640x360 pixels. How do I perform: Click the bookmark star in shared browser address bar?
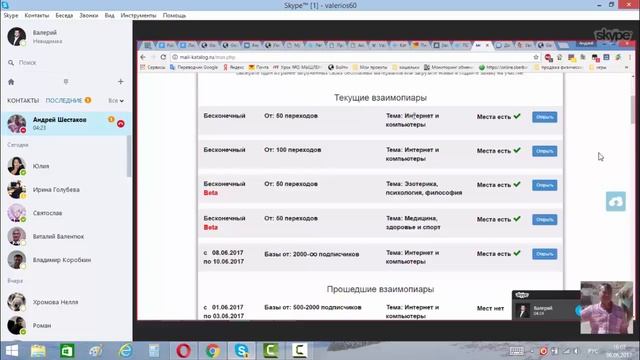coord(536,57)
